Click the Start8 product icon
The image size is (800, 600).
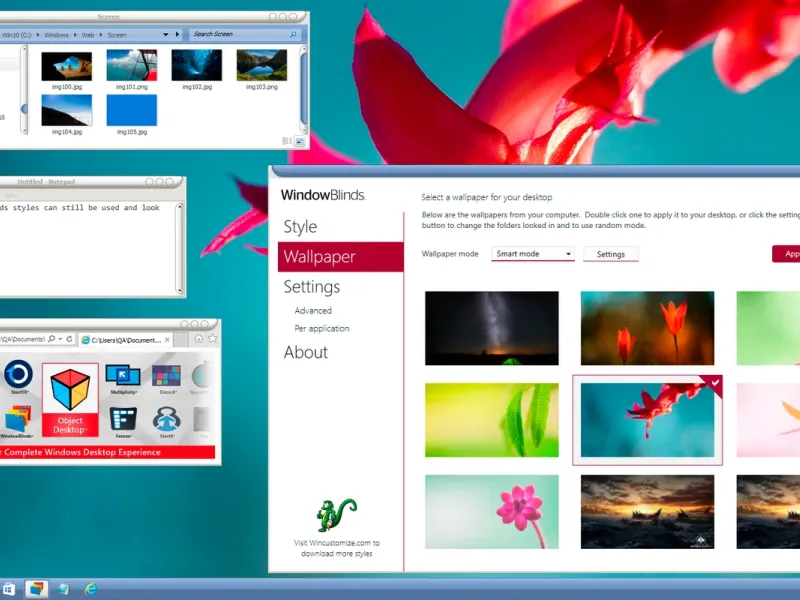[x=166, y=419]
